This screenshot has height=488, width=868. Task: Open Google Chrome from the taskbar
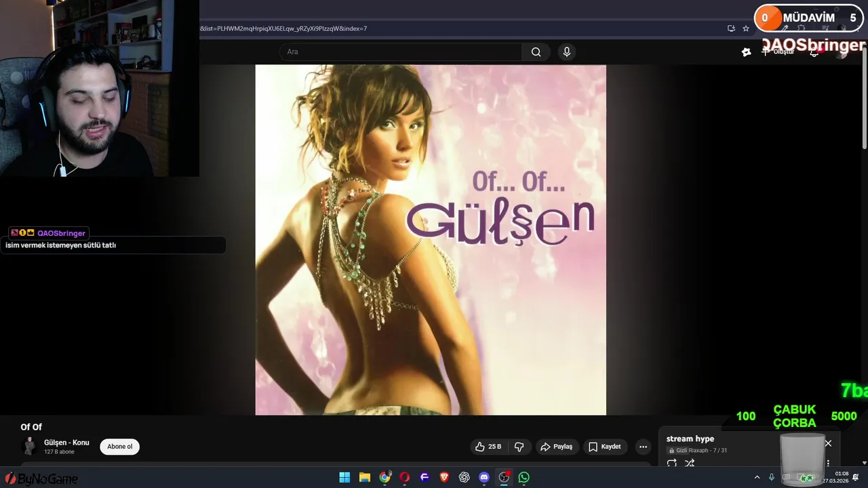pyautogui.click(x=384, y=477)
